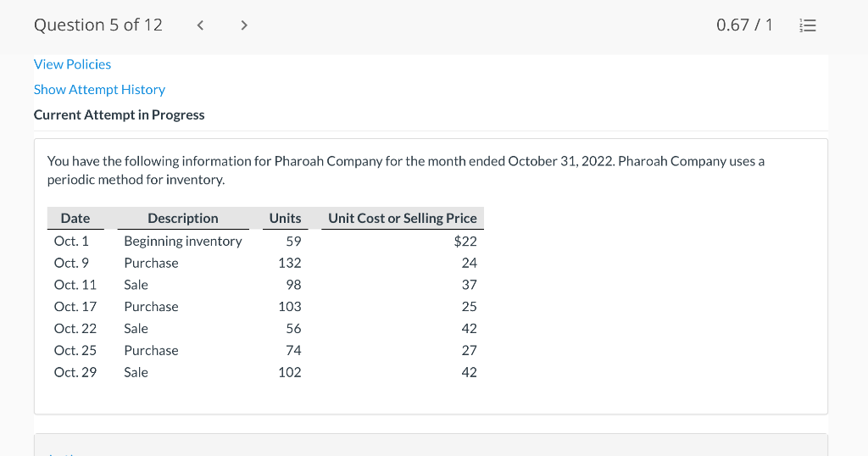Viewport: 868px width, 456px height.
Task: Click the 0.67 / 1 score
Action: (x=744, y=25)
